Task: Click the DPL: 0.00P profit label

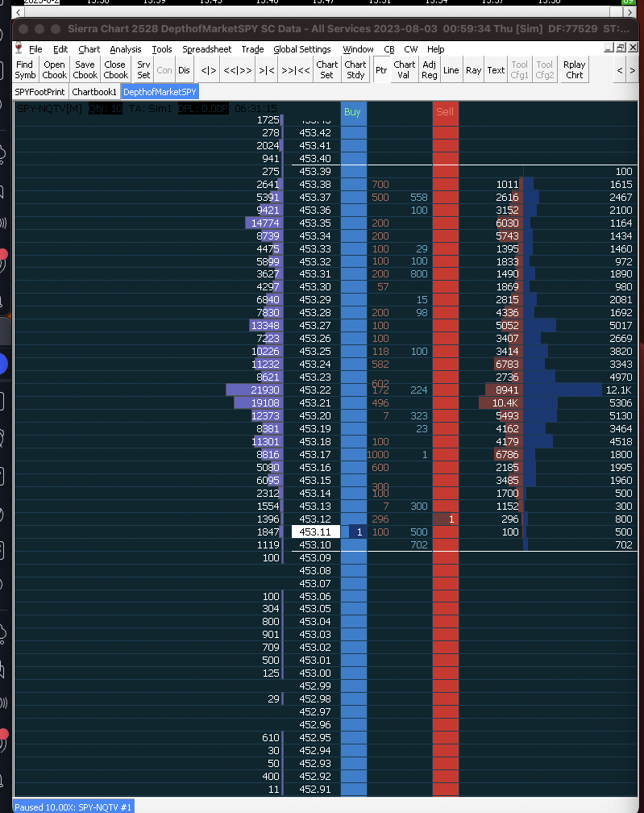Action: coord(203,108)
